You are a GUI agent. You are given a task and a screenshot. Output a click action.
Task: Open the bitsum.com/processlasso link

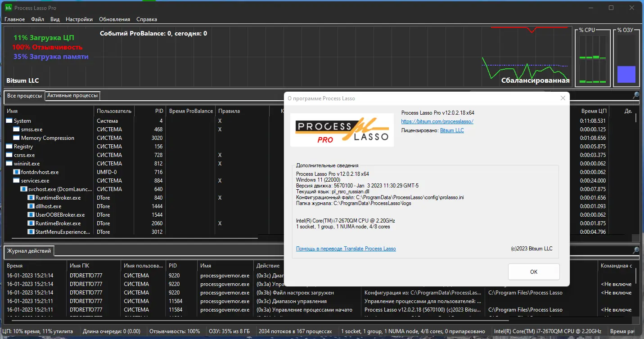437,121
